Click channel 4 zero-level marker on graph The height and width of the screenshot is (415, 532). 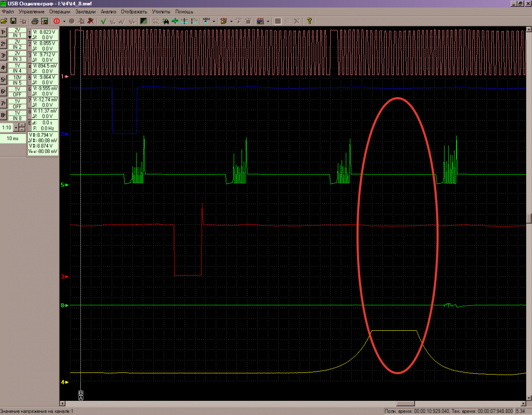tap(65, 382)
